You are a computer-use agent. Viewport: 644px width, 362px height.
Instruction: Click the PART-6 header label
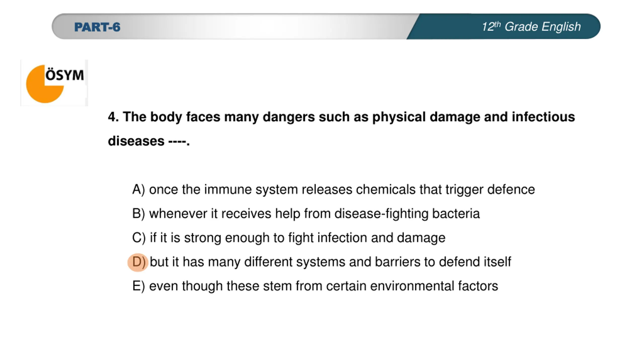pos(97,27)
